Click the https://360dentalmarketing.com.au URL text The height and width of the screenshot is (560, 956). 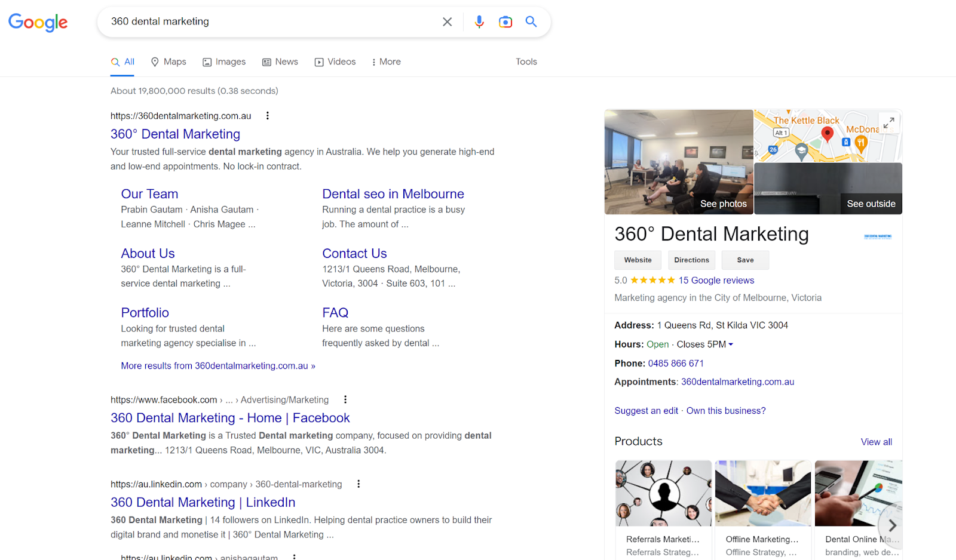181,116
